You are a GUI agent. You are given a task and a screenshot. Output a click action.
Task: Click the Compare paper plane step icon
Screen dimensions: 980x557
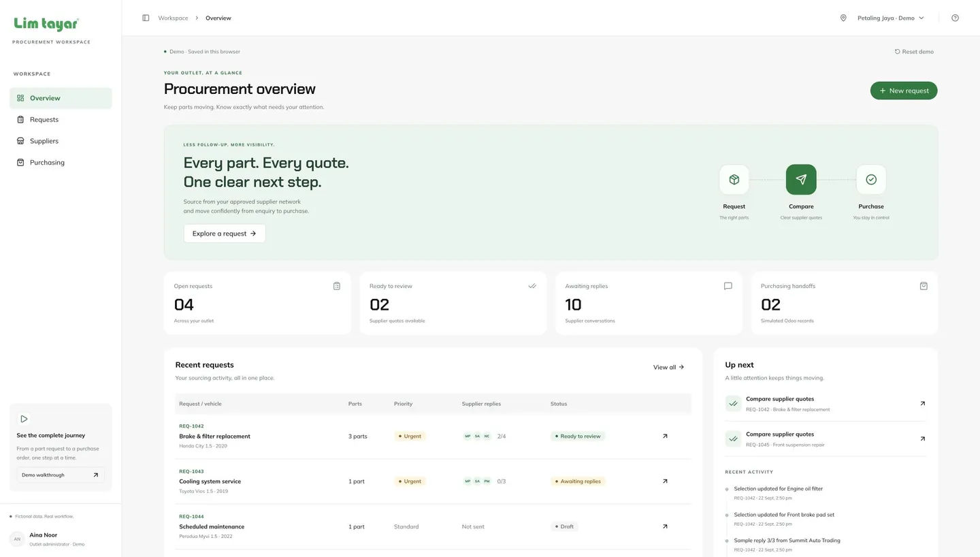tap(801, 180)
